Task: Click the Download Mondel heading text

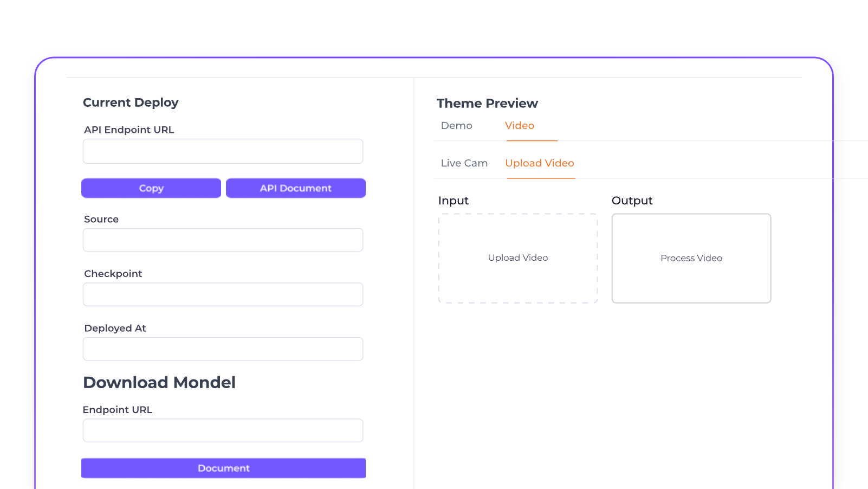Action: pos(159,383)
